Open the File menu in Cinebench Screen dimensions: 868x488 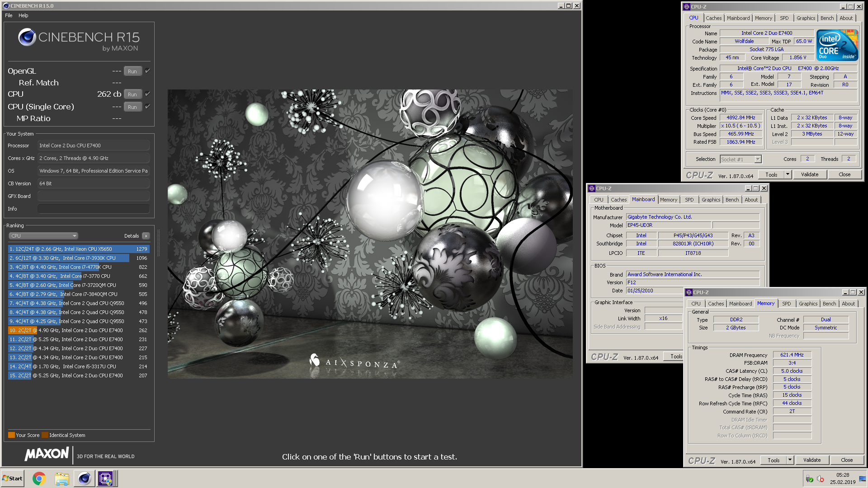pos(9,15)
